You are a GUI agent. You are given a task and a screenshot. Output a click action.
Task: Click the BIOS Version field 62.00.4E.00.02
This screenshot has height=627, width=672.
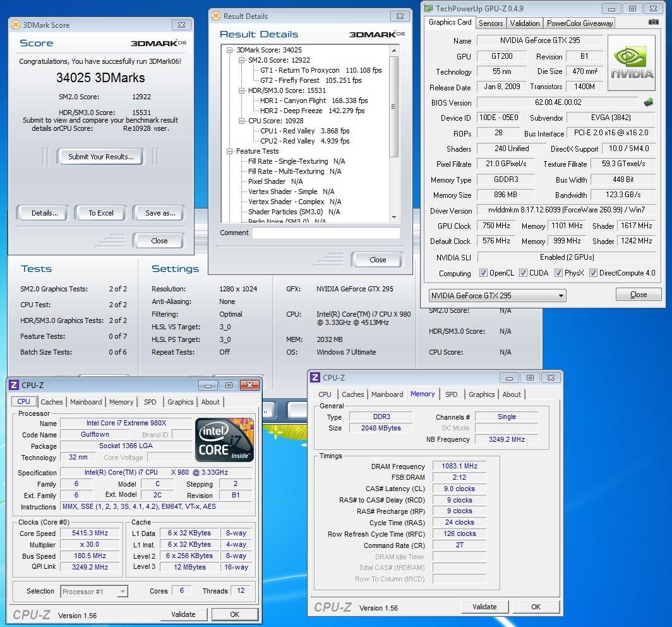[558, 102]
